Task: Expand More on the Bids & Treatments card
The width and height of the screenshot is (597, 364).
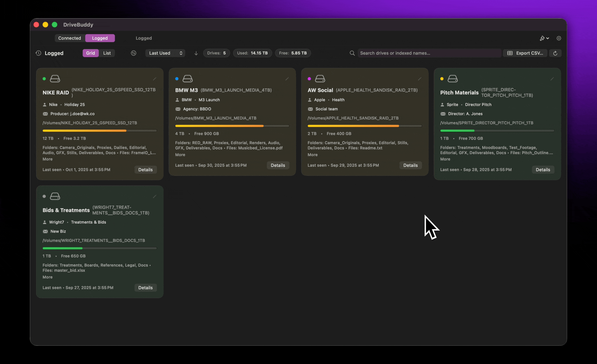Action: [47, 277]
